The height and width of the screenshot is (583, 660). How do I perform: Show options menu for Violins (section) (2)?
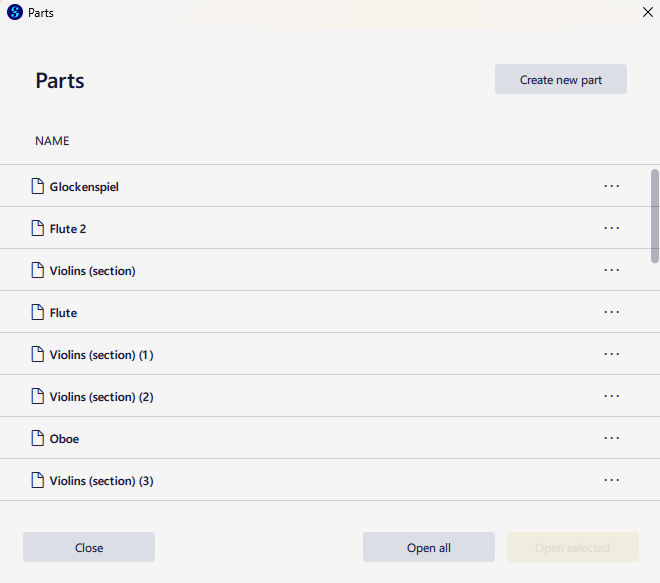click(x=611, y=396)
